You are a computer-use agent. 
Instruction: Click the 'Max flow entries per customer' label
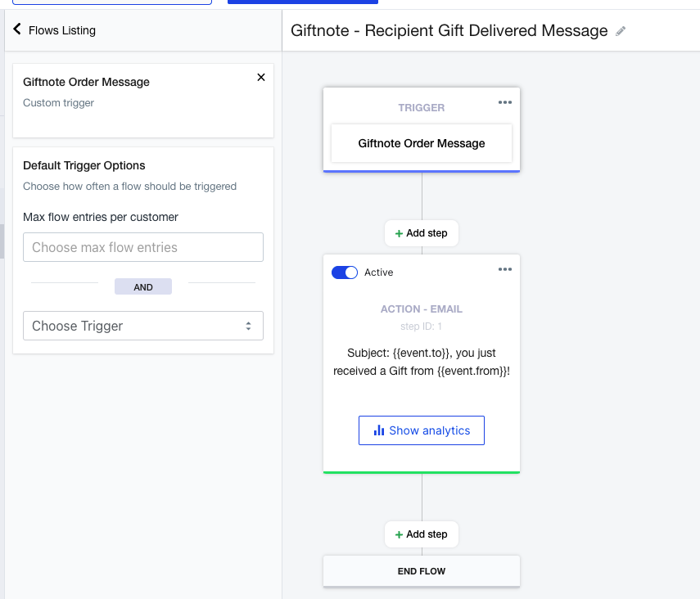click(x=101, y=217)
